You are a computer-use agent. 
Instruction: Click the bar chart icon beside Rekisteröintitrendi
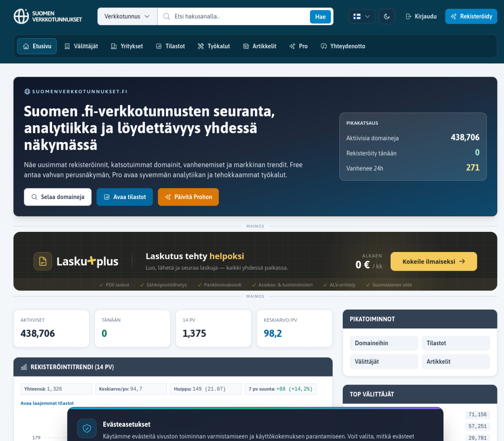click(24, 367)
